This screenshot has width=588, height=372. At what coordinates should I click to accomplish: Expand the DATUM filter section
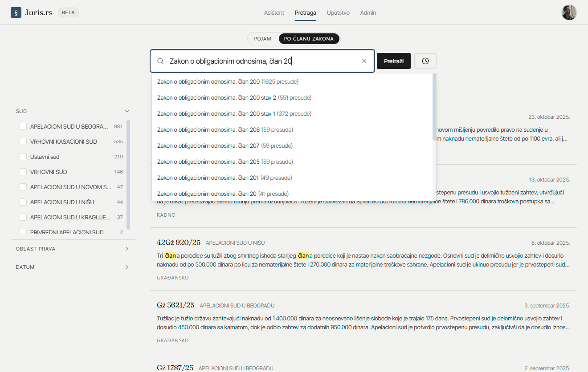click(73, 267)
